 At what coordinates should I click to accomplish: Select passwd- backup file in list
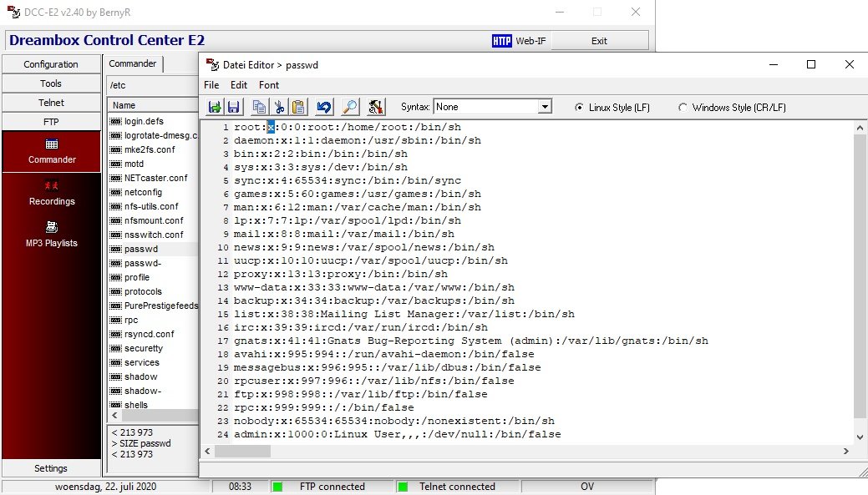[x=143, y=263]
